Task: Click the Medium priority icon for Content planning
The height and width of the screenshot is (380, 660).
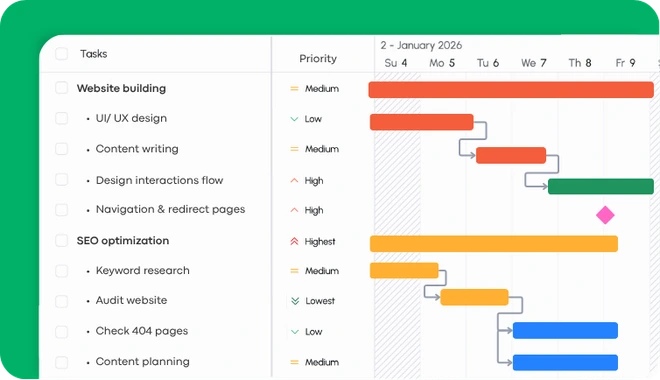Action: [294, 362]
